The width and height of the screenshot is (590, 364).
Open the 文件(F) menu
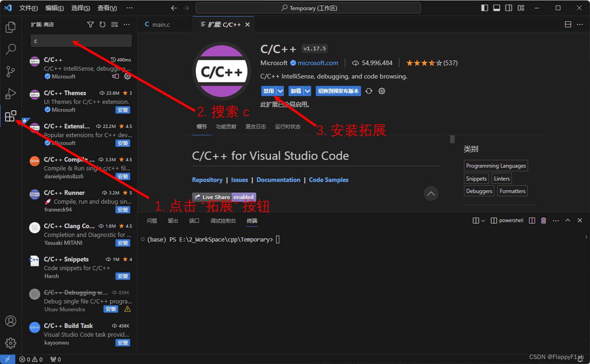tap(29, 8)
